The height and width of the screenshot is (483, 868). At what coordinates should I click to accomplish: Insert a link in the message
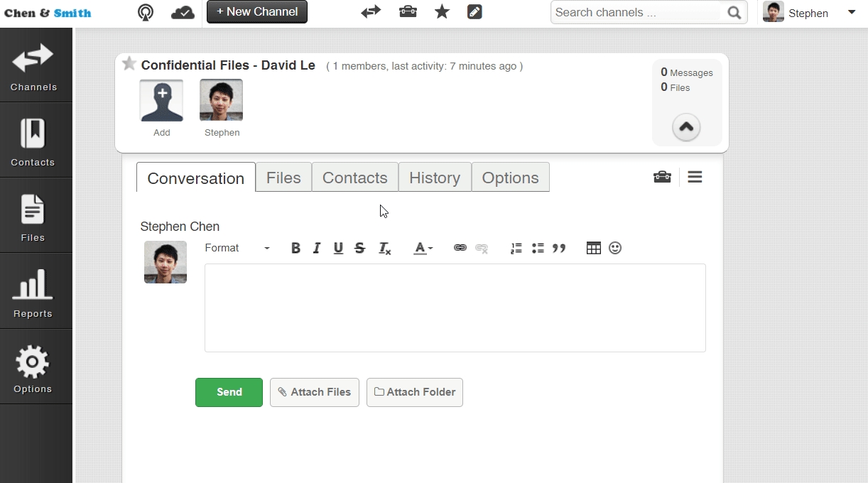460,247
